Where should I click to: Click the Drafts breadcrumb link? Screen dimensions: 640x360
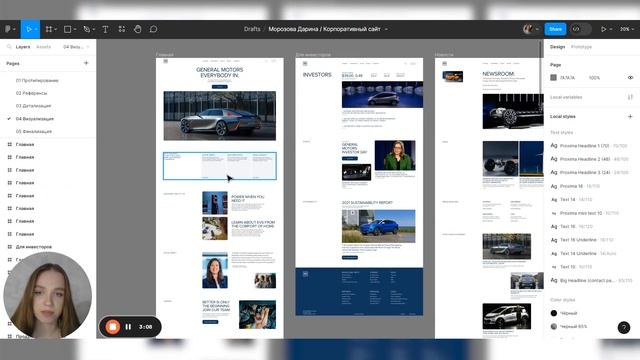pos(252,29)
